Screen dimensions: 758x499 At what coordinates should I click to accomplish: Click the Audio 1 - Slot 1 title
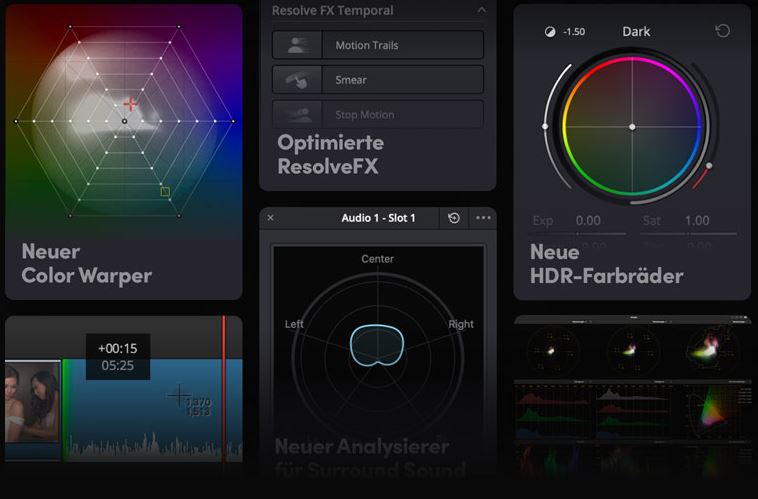click(378, 218)
